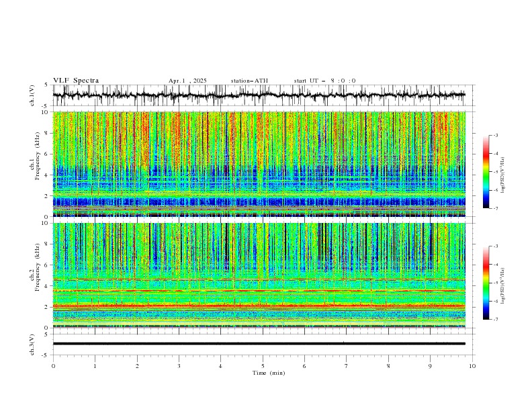Click the ch.3 flat voltage trace
This screenshot has width=532, height=411.
coord(259,344)
